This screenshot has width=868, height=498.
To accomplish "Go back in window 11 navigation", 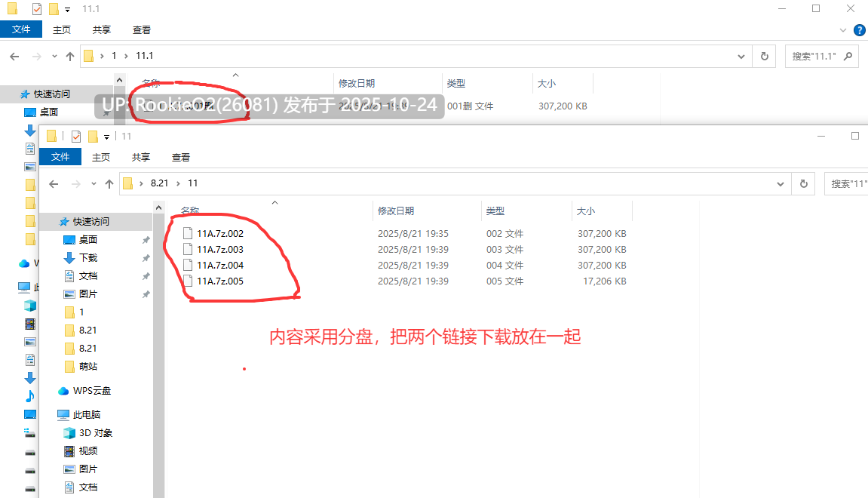I will click(x=53, y=184).
